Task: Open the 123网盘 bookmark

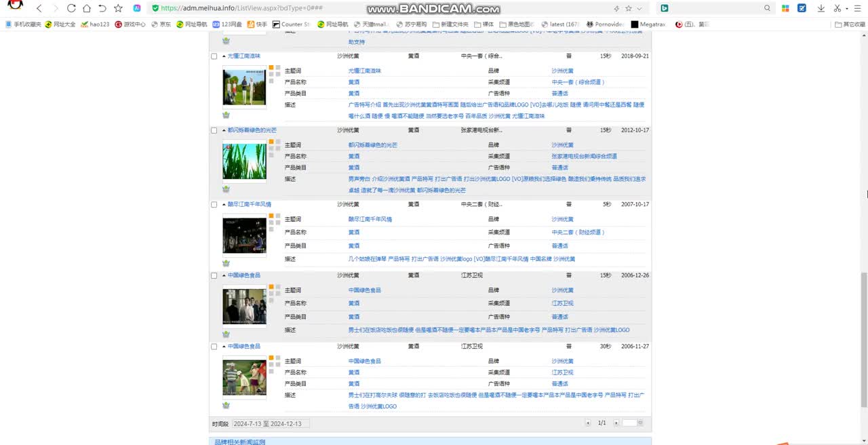Action: 227,24
